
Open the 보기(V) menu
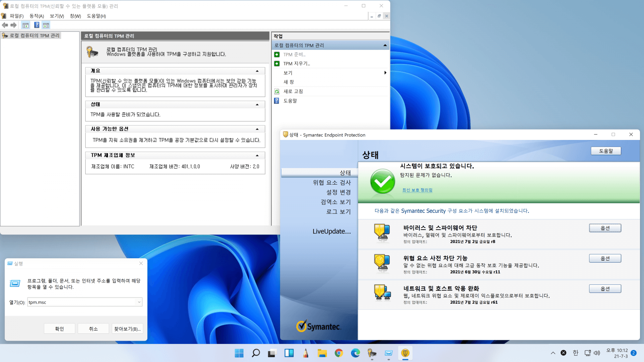(57, 16)
